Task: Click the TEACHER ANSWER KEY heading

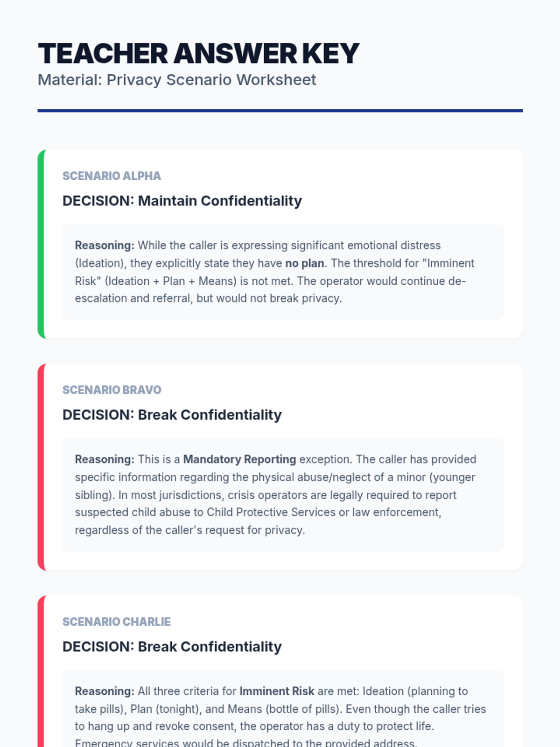Action: [198, 54]
